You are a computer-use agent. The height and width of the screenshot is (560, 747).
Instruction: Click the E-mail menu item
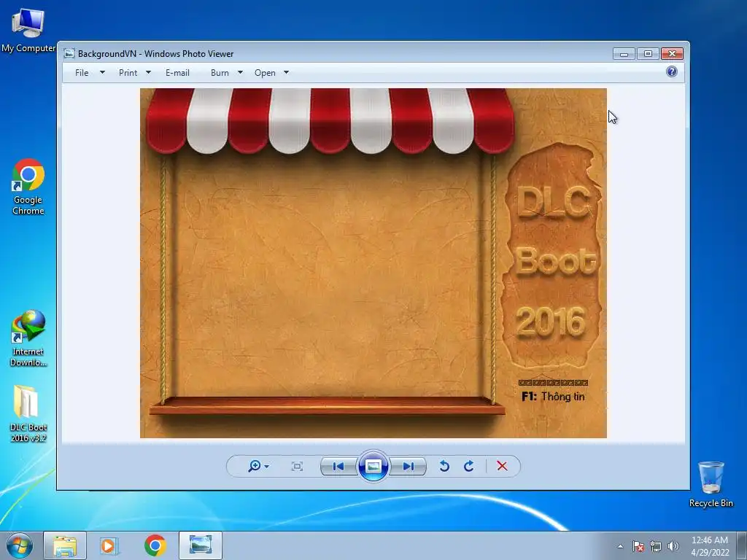point(177,73)
